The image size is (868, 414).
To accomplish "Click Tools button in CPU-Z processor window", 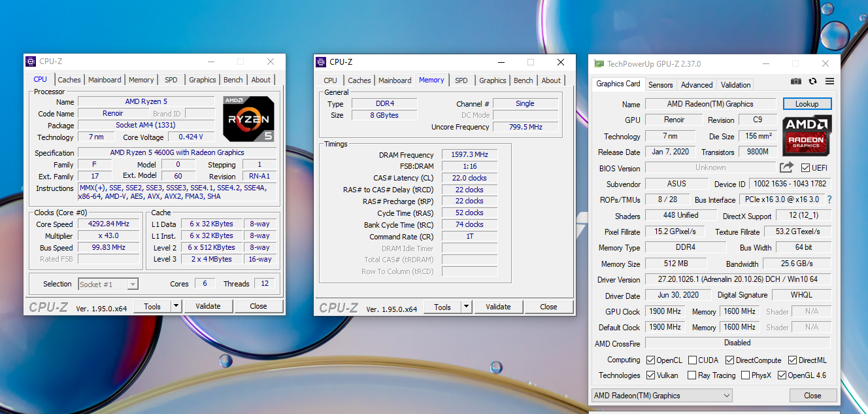I will pyautogui.click(x=152, y=306).
